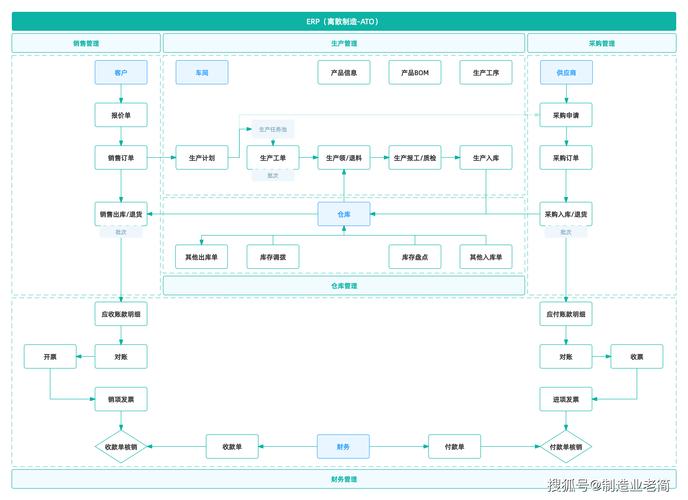The image size is (688, 500).
Task: Click the 产品BOM box
Action: [x=415, y=72]
